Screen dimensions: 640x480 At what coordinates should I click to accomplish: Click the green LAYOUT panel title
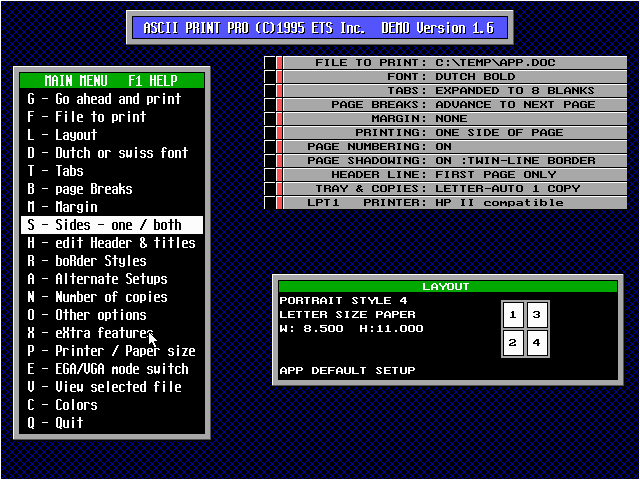click(448, 287)
